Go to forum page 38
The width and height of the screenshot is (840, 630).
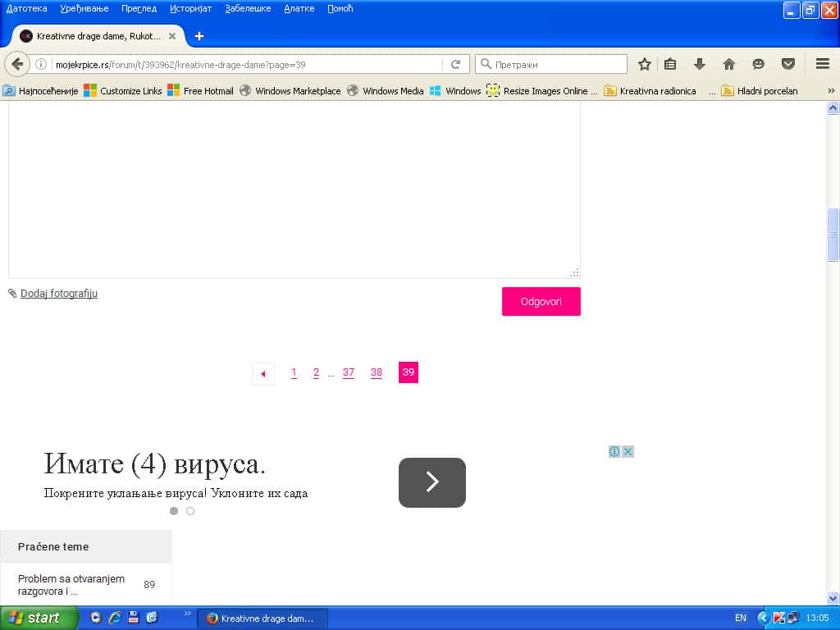point(376,372)
